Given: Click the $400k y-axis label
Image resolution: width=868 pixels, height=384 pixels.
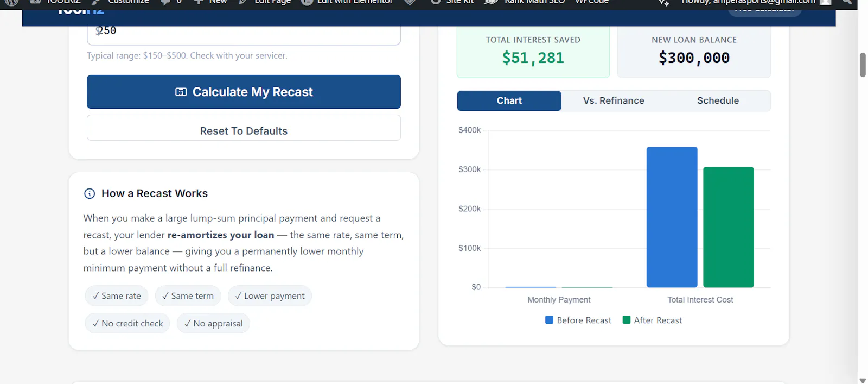Looking at the screenshot, I should [469, 130].
